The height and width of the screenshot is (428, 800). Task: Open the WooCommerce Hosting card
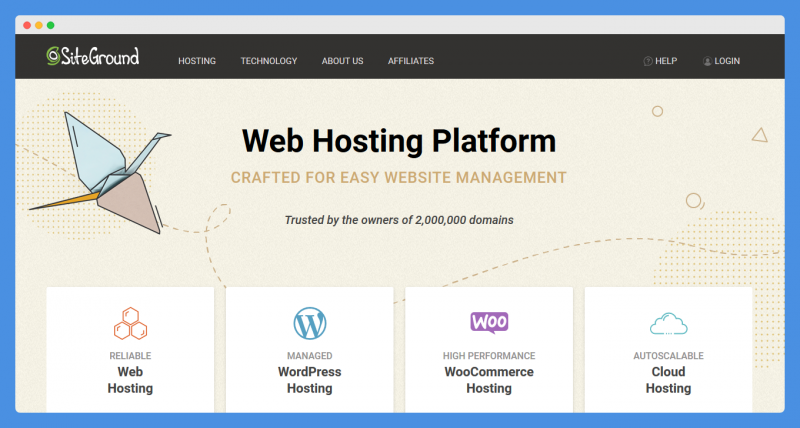489,349
